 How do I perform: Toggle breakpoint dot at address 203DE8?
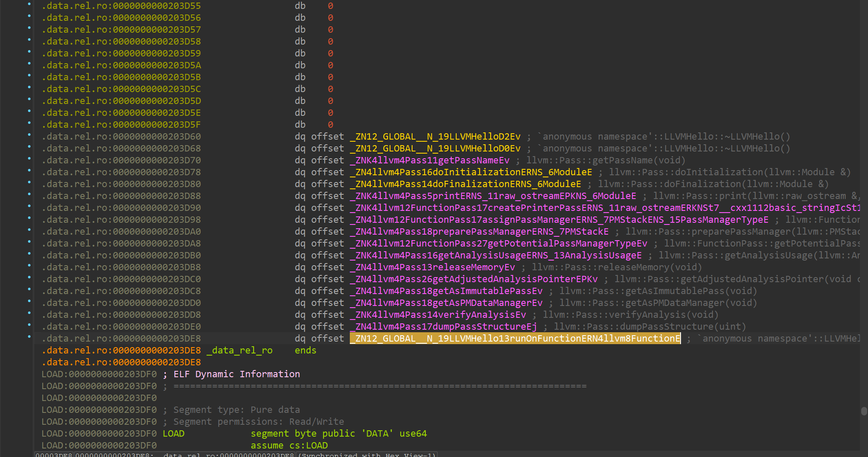(x=29, y=337)
